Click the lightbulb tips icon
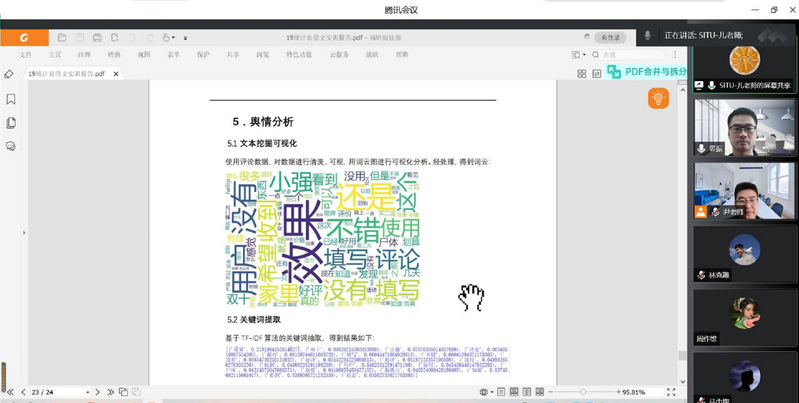799x403 pixels. 658,97
